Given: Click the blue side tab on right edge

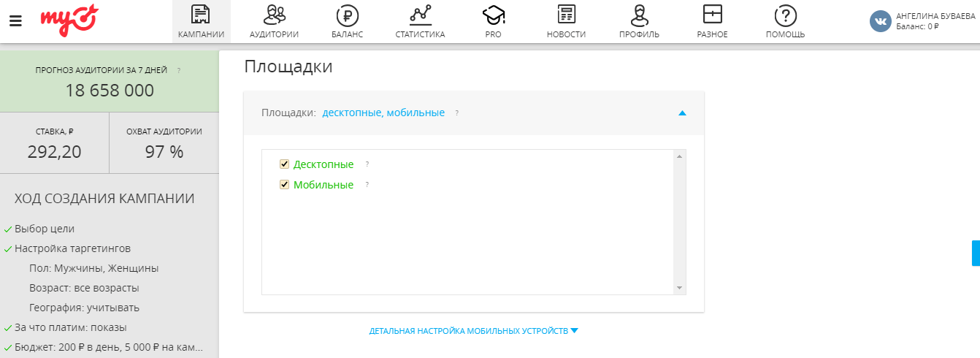Looking at the screenshot, I should click(x=976, y=253).
